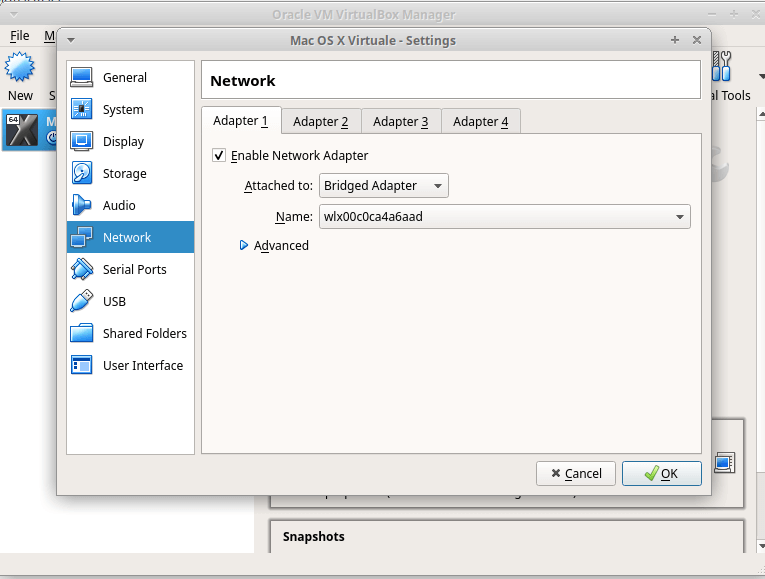765x579 pixels.
Task: Click the Shared Folders label in list
Action: pyautogui.click(x=145, y=333)
